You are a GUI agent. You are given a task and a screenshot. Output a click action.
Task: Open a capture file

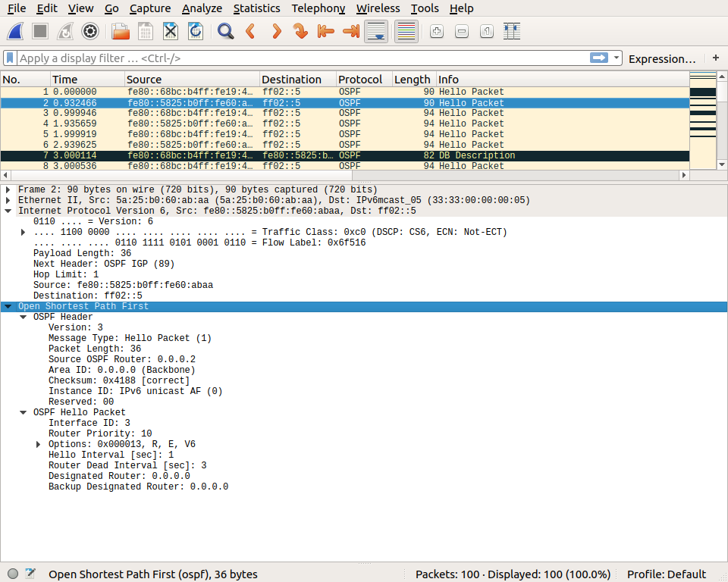121,32
